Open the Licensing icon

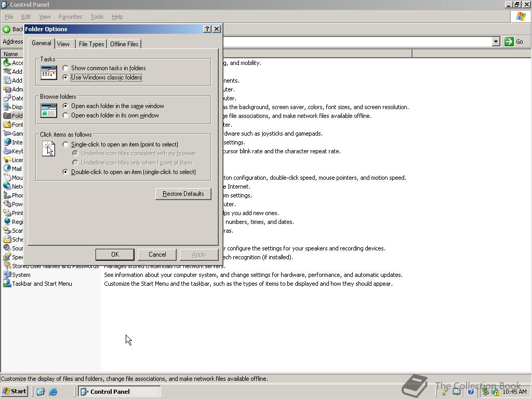point(7,160)
